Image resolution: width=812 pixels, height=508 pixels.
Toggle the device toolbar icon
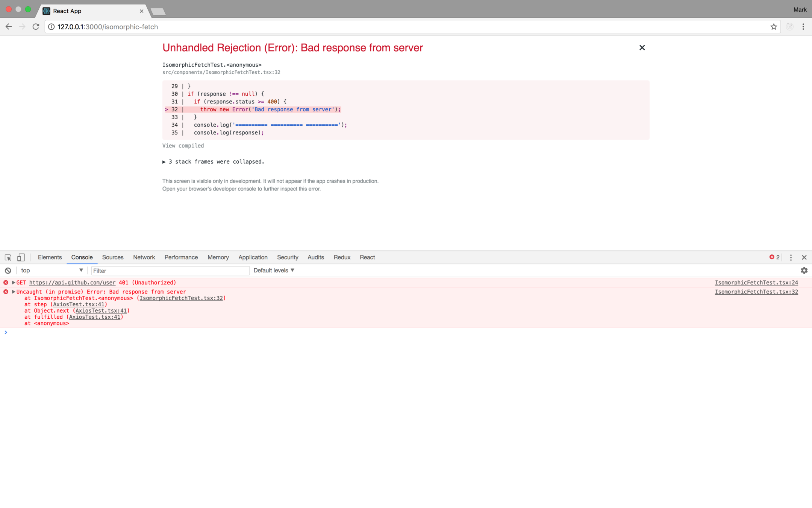[21, 257]
